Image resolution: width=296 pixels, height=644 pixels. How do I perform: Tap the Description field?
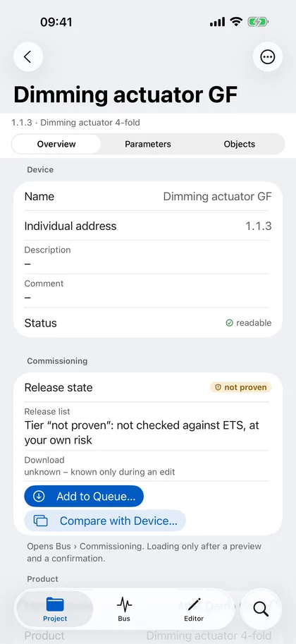pyautogui.click(x=148, y=257)
